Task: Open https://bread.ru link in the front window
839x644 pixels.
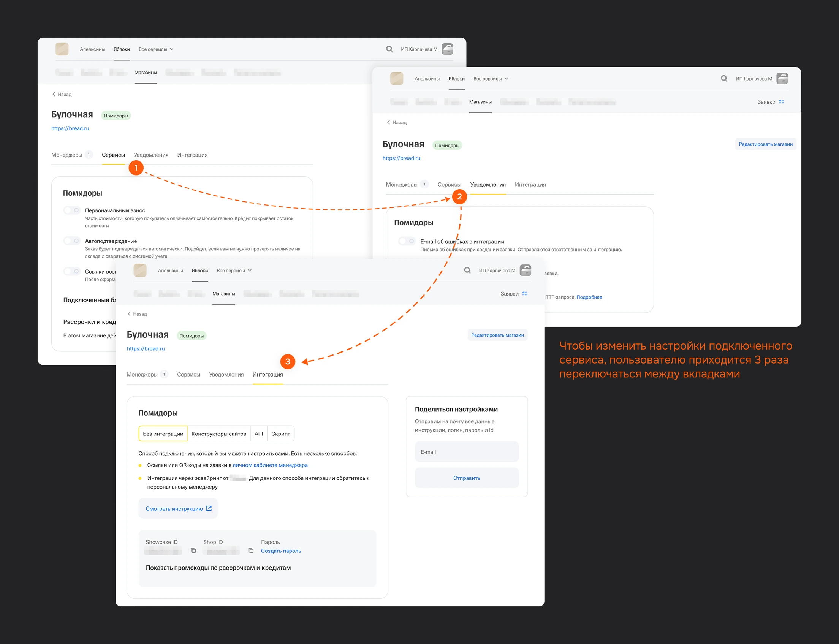Action: coord(146,348)
